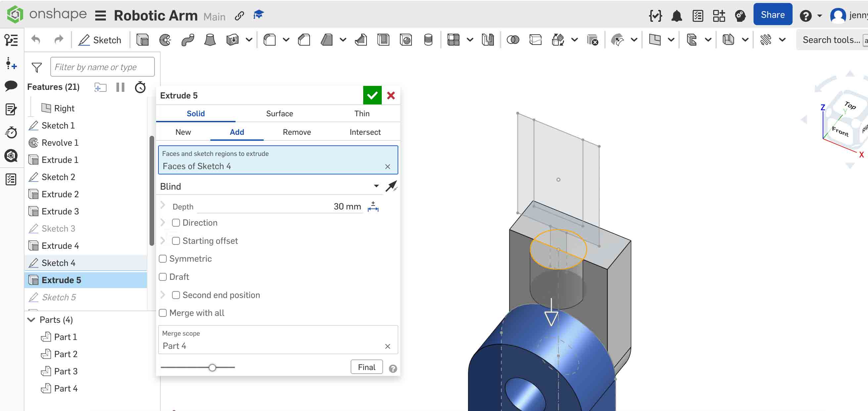The height and width of the screenshot is (411, 868).
Task: Select the Sweep tool
Action: point(187,39)
